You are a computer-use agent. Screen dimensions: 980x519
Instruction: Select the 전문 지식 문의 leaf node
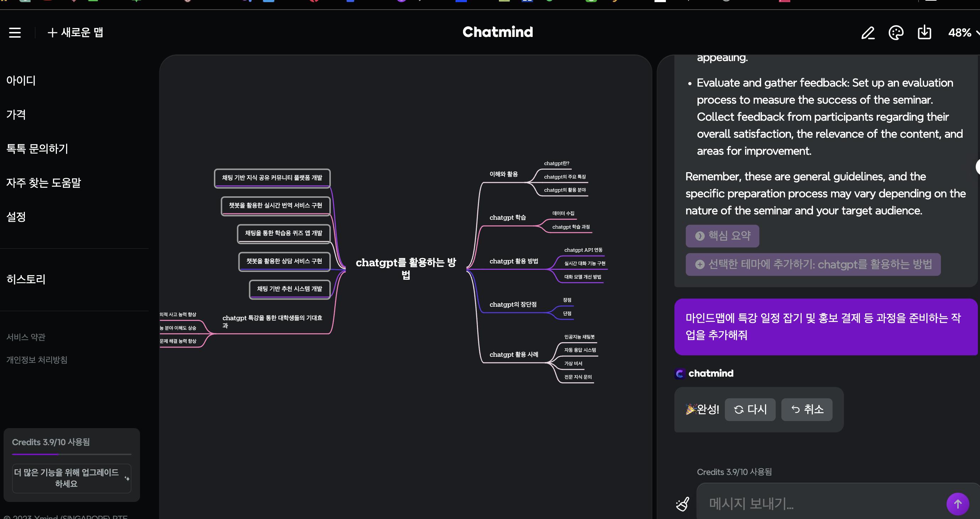pyautogui.click(x=578, y=377)
